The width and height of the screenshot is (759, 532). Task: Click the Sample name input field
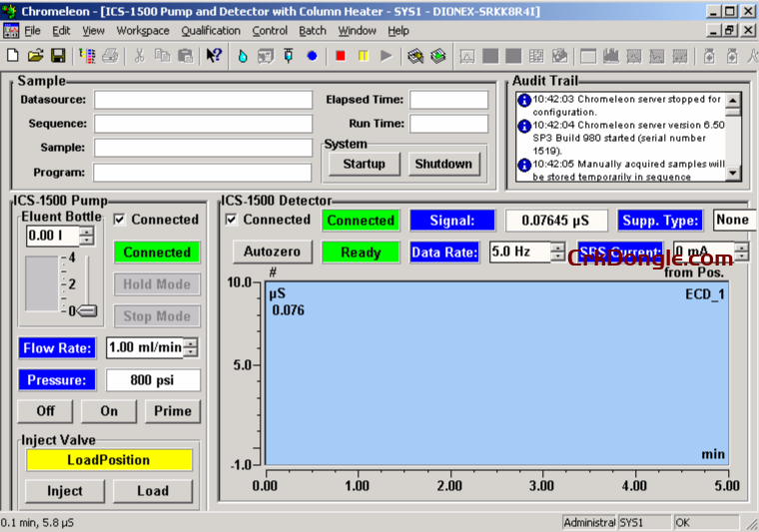coord(203,148)
